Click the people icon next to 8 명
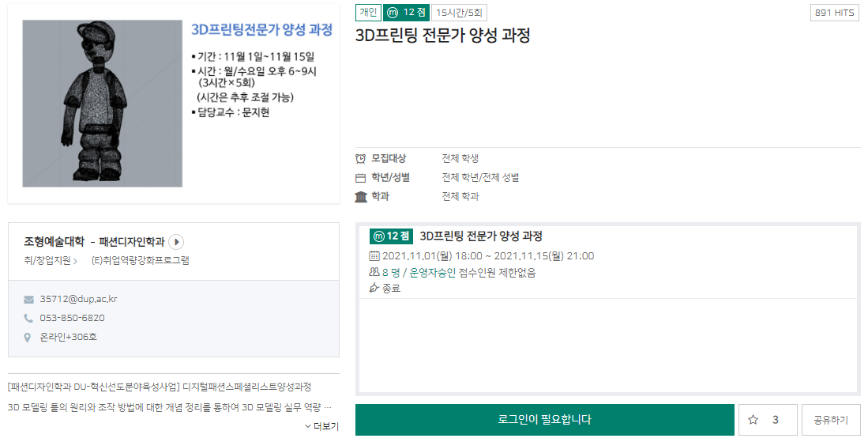Viewport: 868px width, 442px height. tap(374, 272)
